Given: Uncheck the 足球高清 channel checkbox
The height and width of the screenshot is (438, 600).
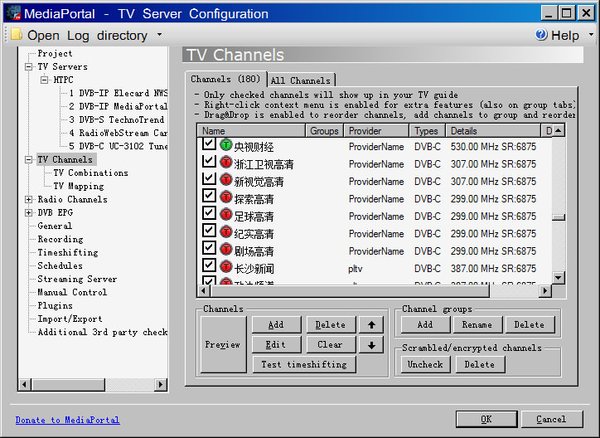Looking at the screenshot, I should [x=209, y=213].
